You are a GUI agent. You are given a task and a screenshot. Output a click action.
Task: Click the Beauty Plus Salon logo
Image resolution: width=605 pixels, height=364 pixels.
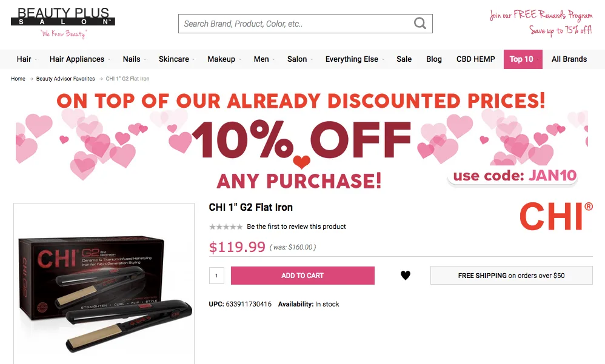point(62,17)
